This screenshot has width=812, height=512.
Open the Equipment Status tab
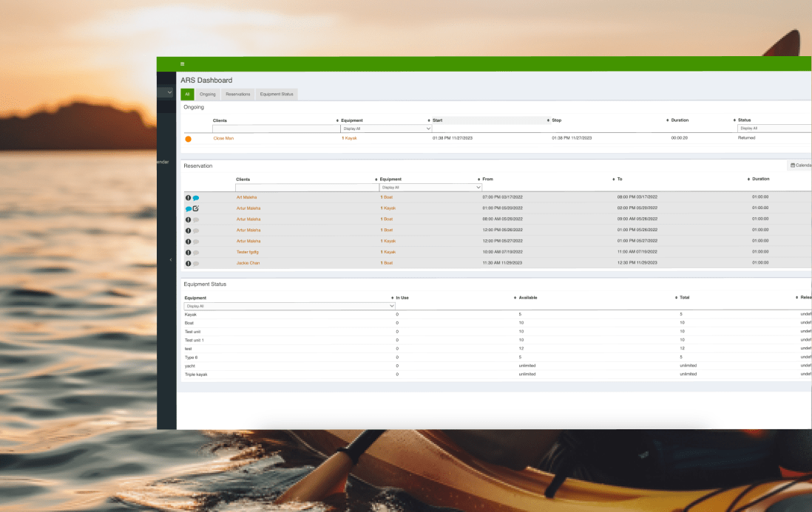[x=276, y=94]
